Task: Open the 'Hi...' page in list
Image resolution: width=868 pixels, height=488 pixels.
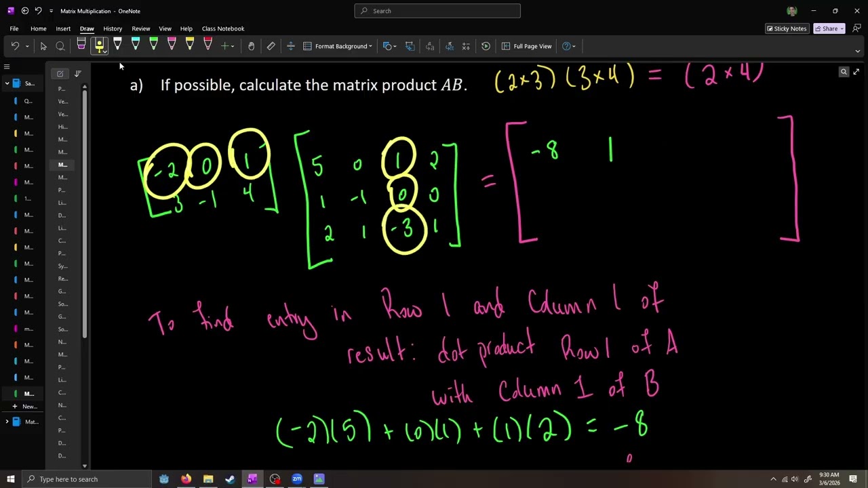Action: click(62, 127)
